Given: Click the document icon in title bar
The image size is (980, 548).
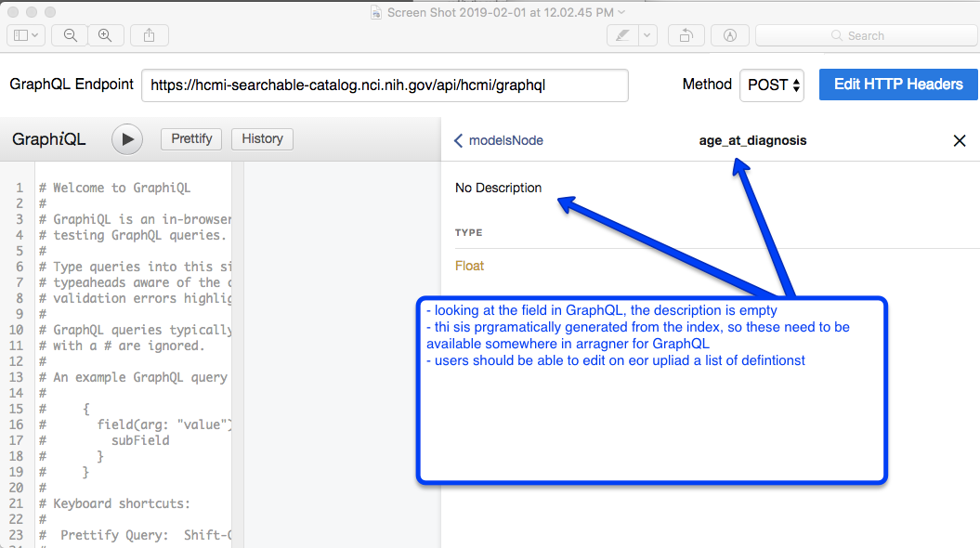Looking at the screenshot, I should tap(375, 12).
